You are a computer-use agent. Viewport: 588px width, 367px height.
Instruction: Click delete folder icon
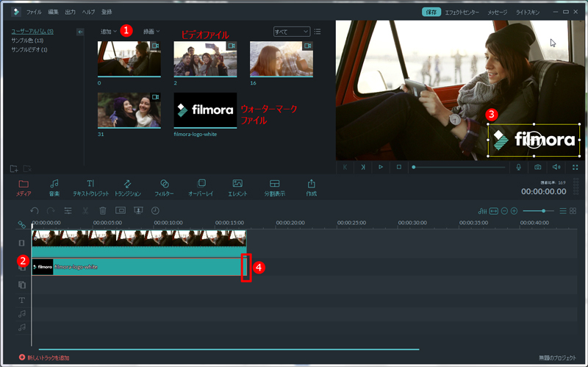coord(27,169)
